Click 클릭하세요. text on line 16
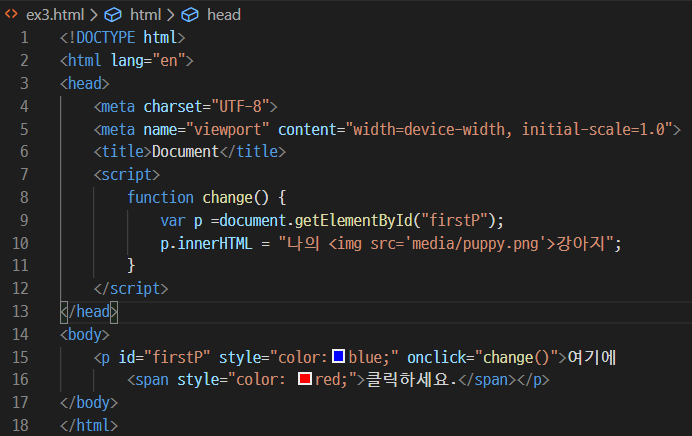The image size is (692, 436). click(x=411, y=380)
